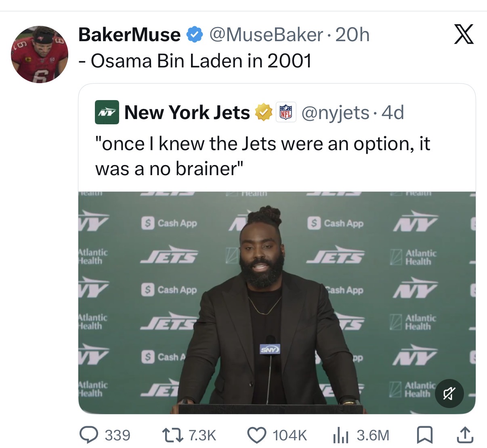
Task: Click the 20h post timestamp
Action: (352, 35)
